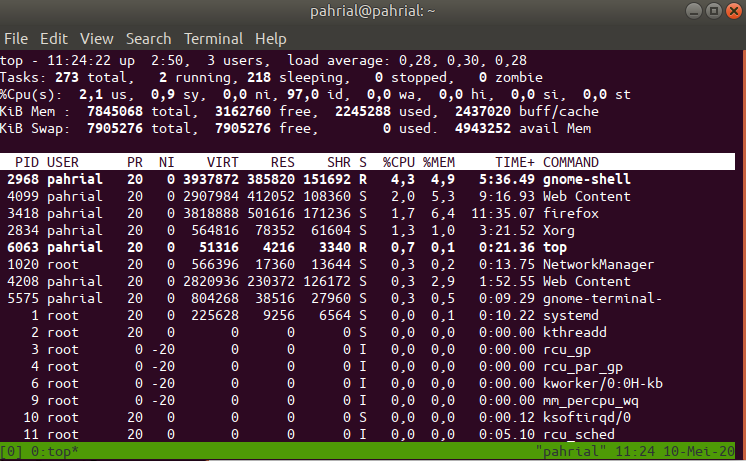This screenshot has width=746, height=461.
Task: Click the NetworkManager process name
Action: pyautogui.click(x=599, y=265)
